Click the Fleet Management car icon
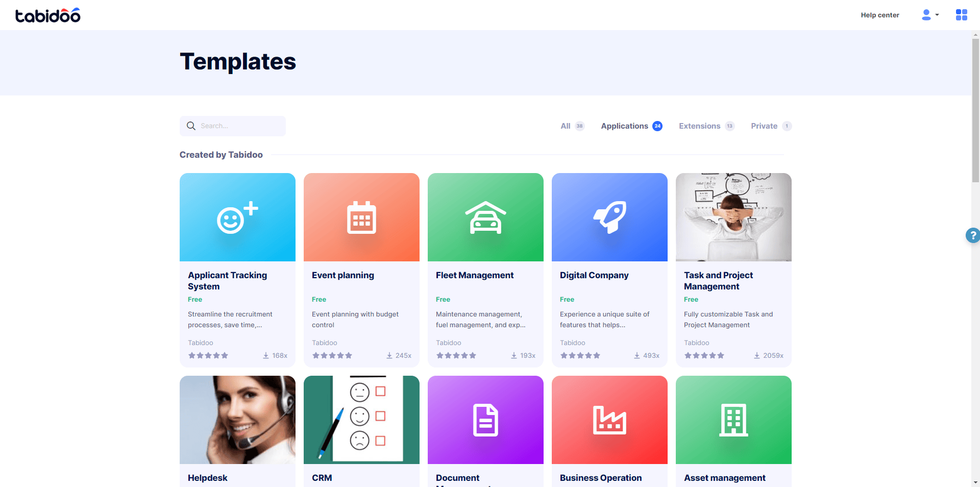980x487 pixels. [x=485, y=217]
